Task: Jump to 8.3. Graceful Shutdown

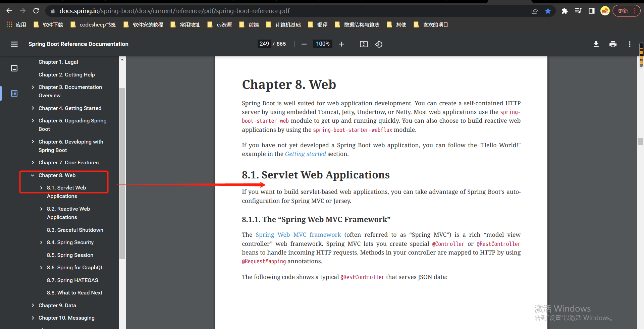Action: [x=75, y=230]
